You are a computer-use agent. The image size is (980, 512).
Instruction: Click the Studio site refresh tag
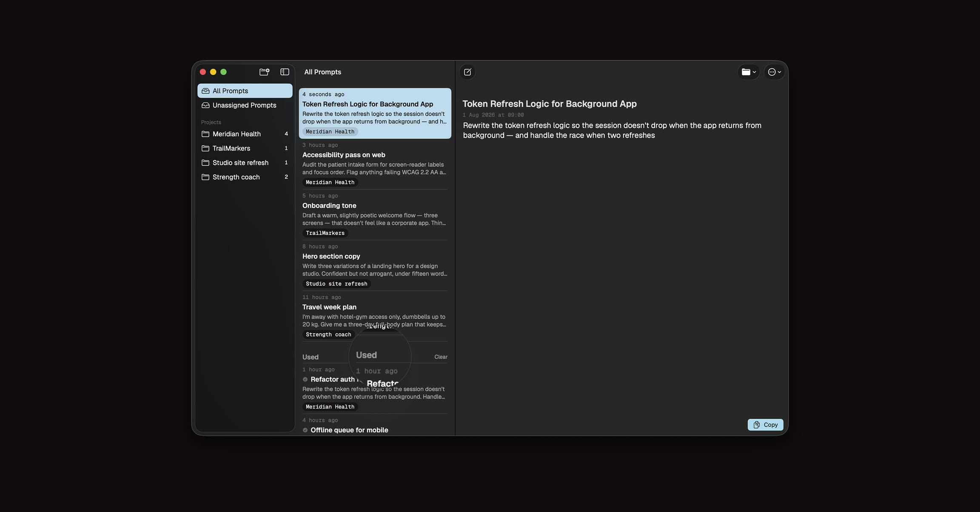(336, 284)
